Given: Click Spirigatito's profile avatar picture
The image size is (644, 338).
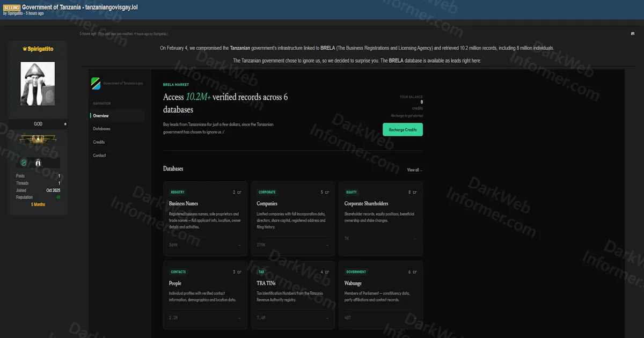Looking at the screenshot, I should click(x=38, y=83).
